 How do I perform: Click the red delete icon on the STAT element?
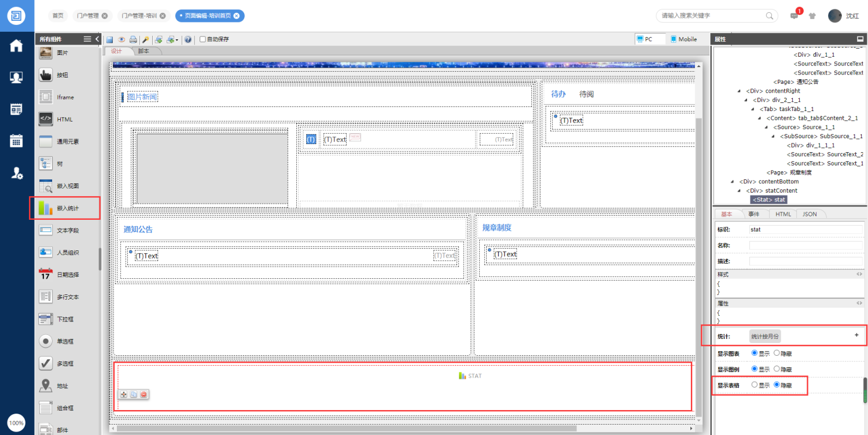click(x=144, y=395)
